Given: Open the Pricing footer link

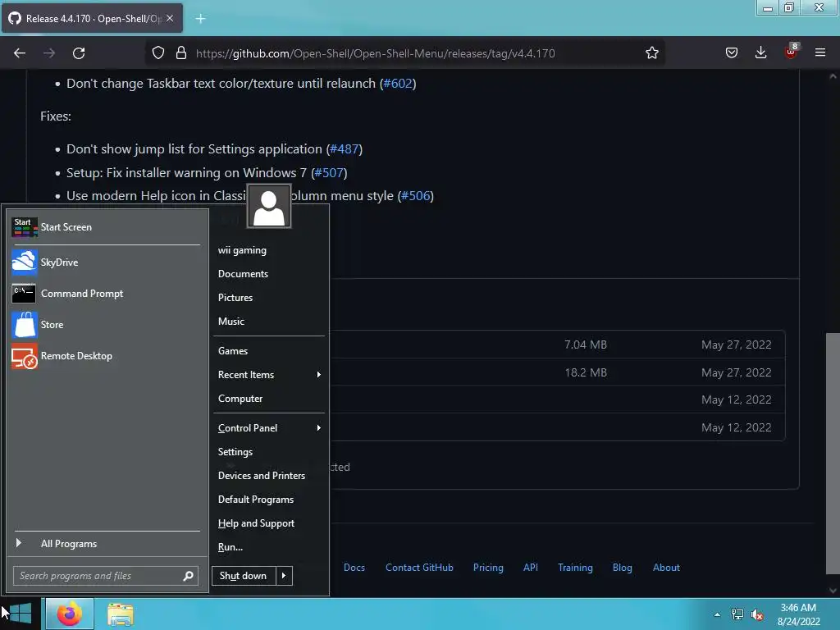Looking at the screenshot, I should pyautogui.click(x=488, y=568).
